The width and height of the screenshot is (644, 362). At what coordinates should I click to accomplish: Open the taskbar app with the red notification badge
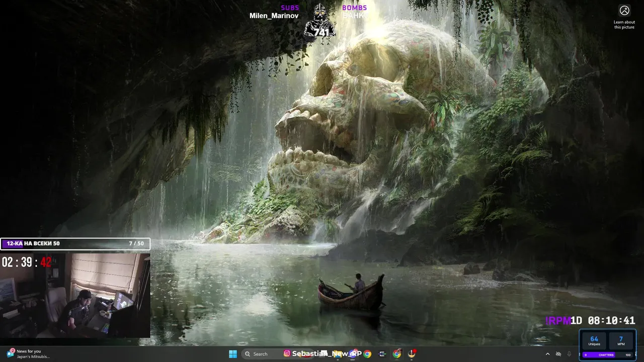pyautogui.click(x=412, y=354)
